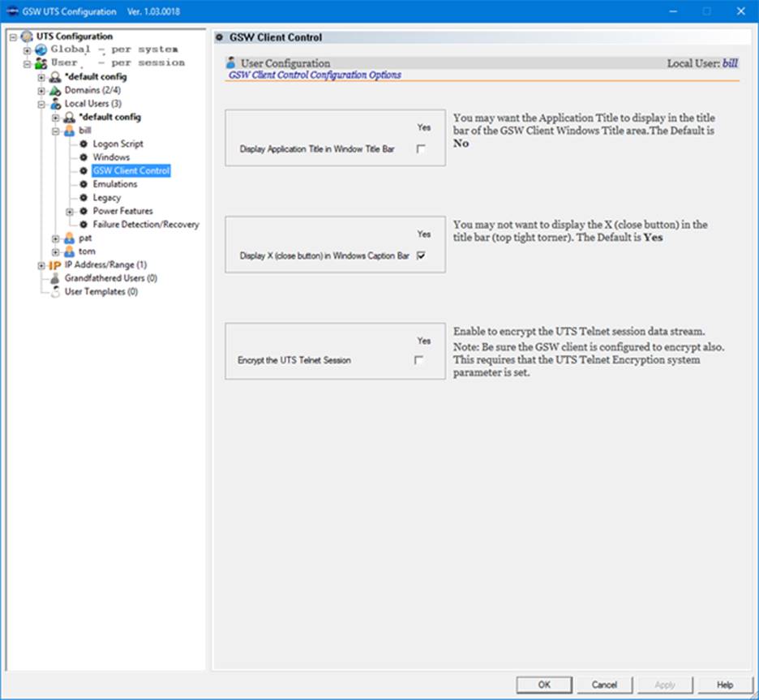Enable Display Application Title in Window Title Bar
759x700 pixels.
[x=421, y=149]
